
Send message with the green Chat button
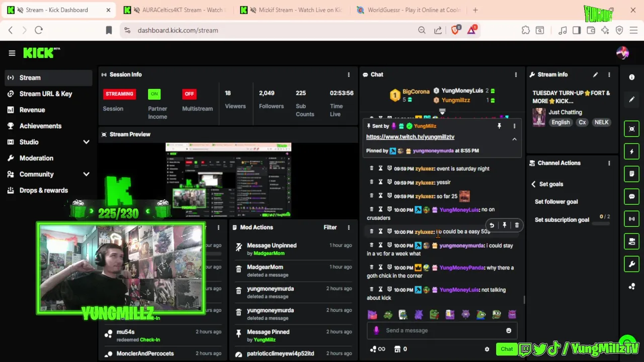(507, 349)
